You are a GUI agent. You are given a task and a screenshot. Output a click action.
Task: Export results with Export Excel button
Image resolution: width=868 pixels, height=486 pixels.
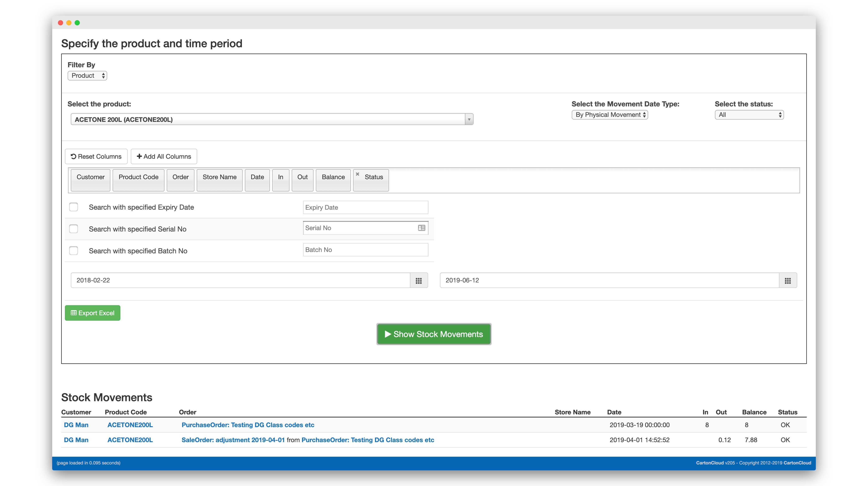[92, 313]
